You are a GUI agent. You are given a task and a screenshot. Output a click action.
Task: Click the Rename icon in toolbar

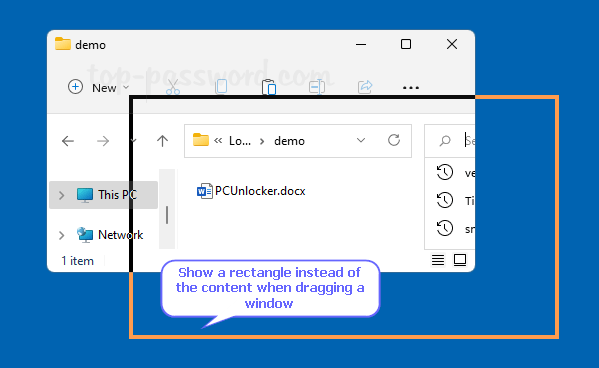pos(317,87)
